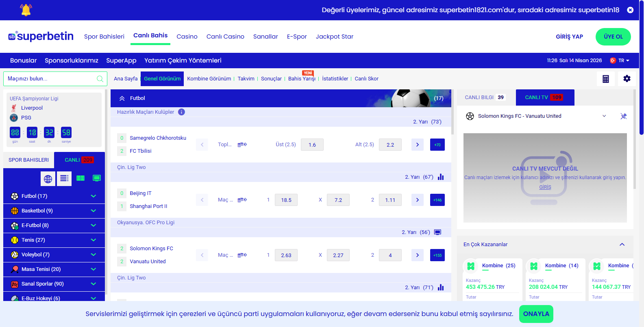This screenshot has height=327, width=644.
Task: Open +155 more markets for Solomon Kings match
Action: click(x=437, y=255)
